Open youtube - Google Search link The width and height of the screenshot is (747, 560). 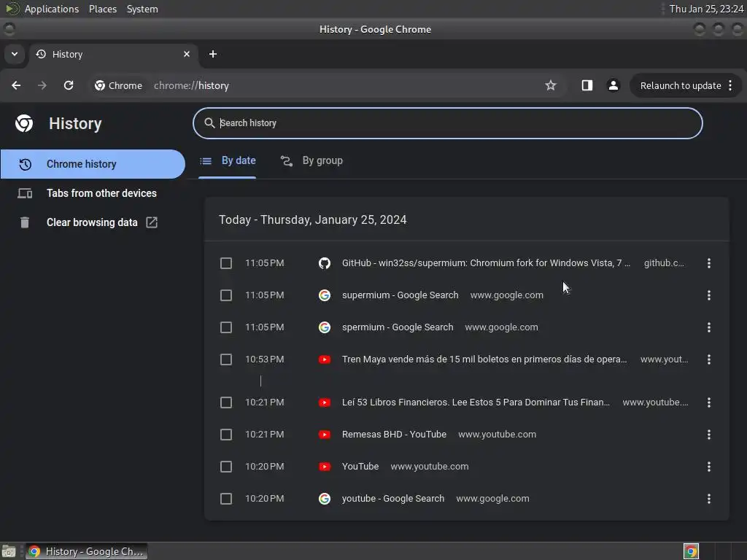[x=393, y=499]
